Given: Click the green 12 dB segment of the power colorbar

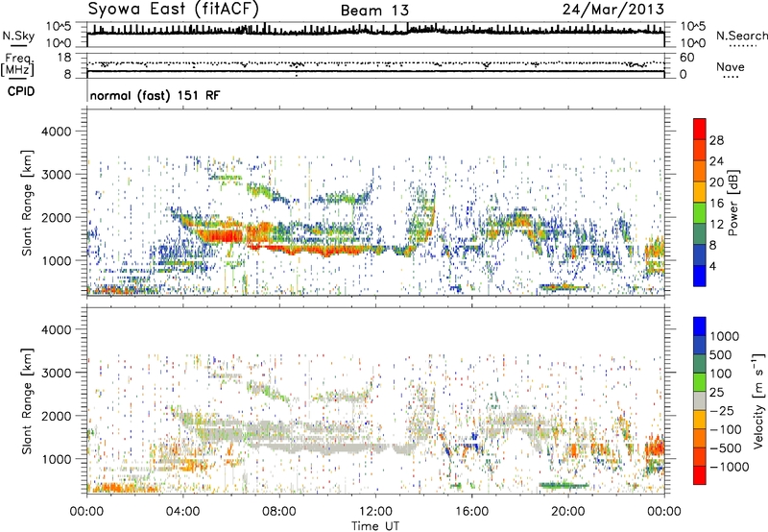Looking at the screenshot, I should click(700, 213).
